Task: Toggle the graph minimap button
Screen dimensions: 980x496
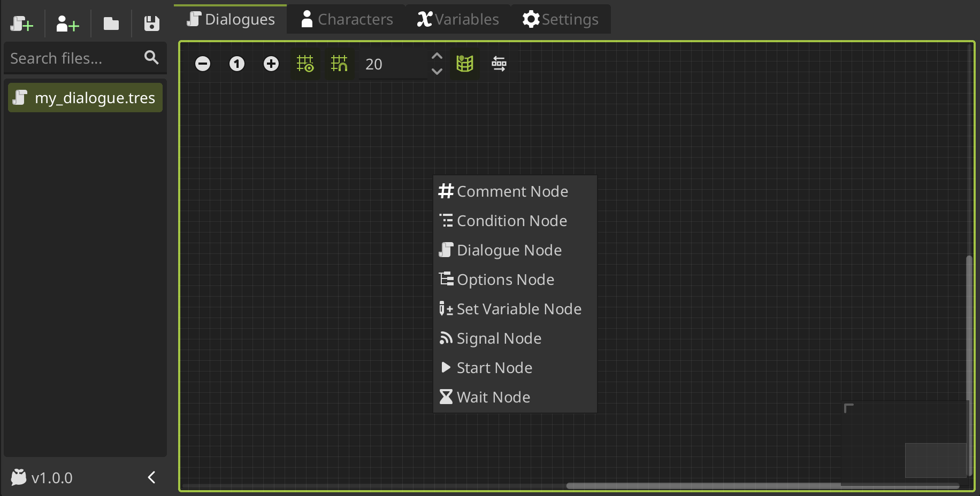Action: click(465, 64)
